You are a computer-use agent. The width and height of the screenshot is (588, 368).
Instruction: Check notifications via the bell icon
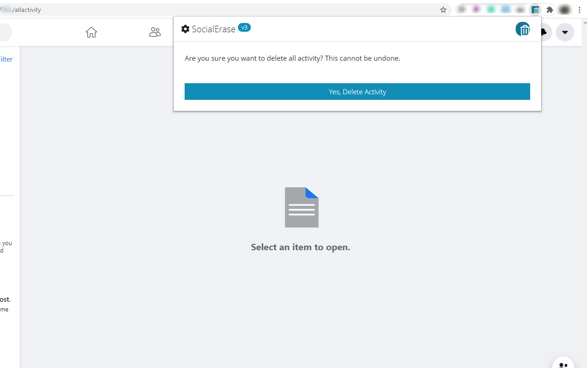543,32
